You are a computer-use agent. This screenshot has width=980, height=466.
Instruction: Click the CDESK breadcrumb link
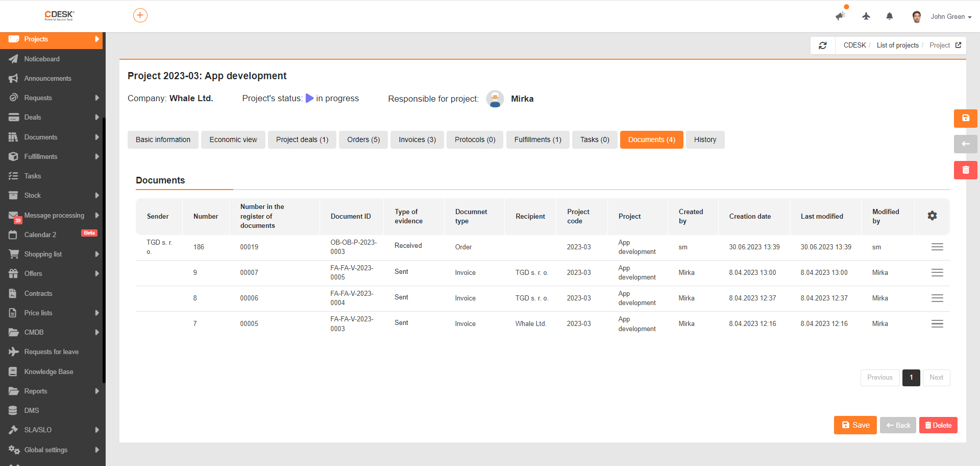click(x=855, y=45)
